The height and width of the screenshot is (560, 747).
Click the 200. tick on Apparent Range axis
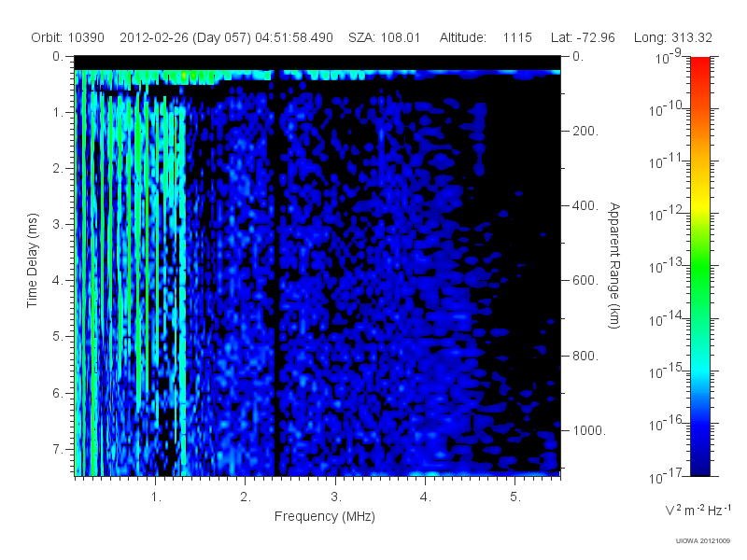click(x=585, y=131)
